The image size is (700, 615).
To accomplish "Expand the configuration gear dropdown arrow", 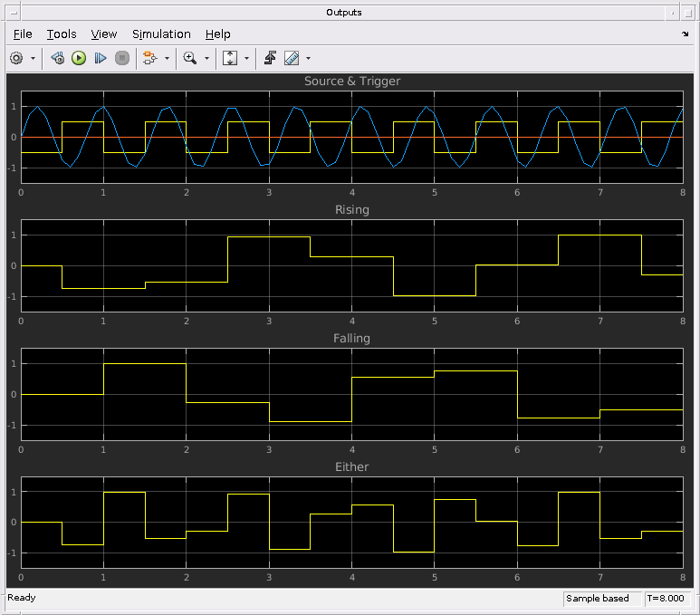I will click(x=34, y=58).
